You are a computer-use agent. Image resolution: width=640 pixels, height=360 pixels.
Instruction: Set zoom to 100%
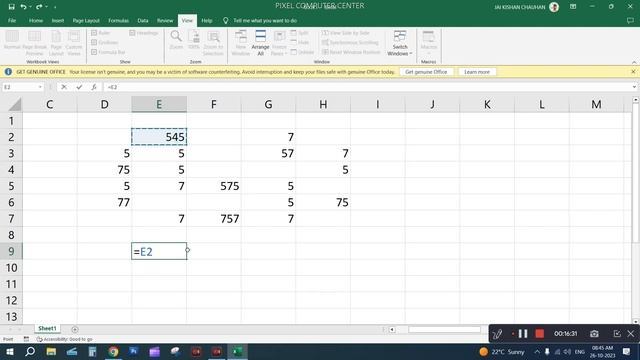194,40
